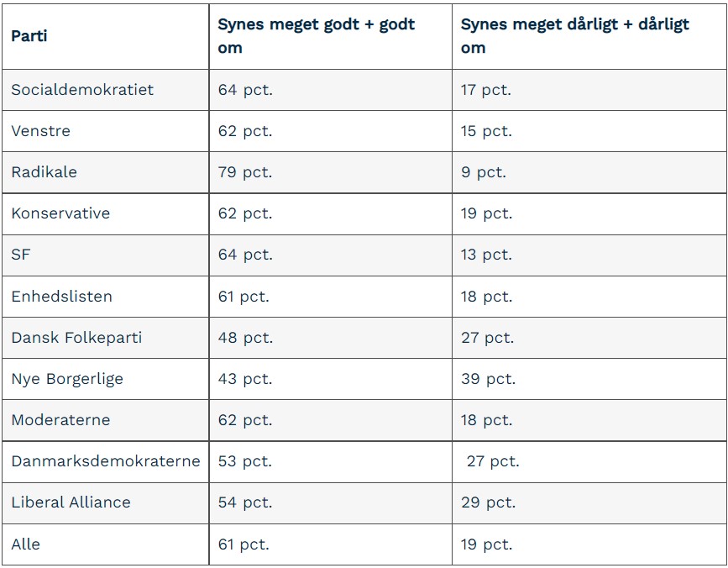728x568 pixels.
Task: Select the Liberal Alliance row label
Action: coord(71,502)
